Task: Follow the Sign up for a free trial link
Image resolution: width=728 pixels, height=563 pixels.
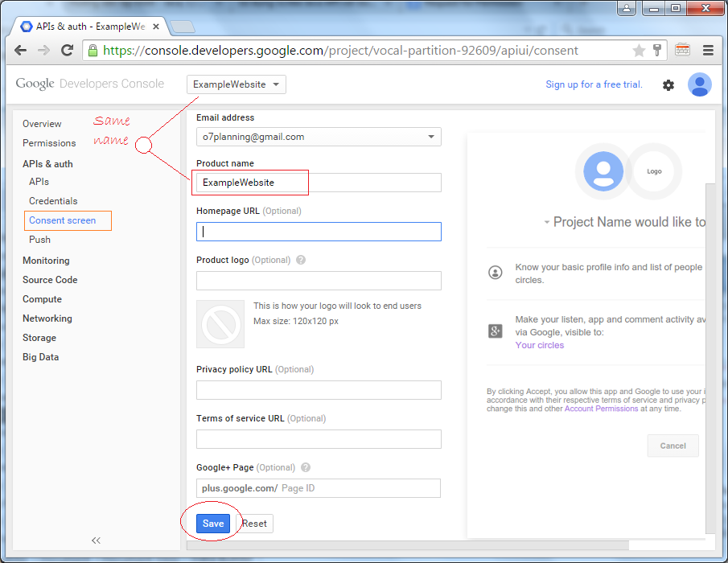Action: point(594,84)
